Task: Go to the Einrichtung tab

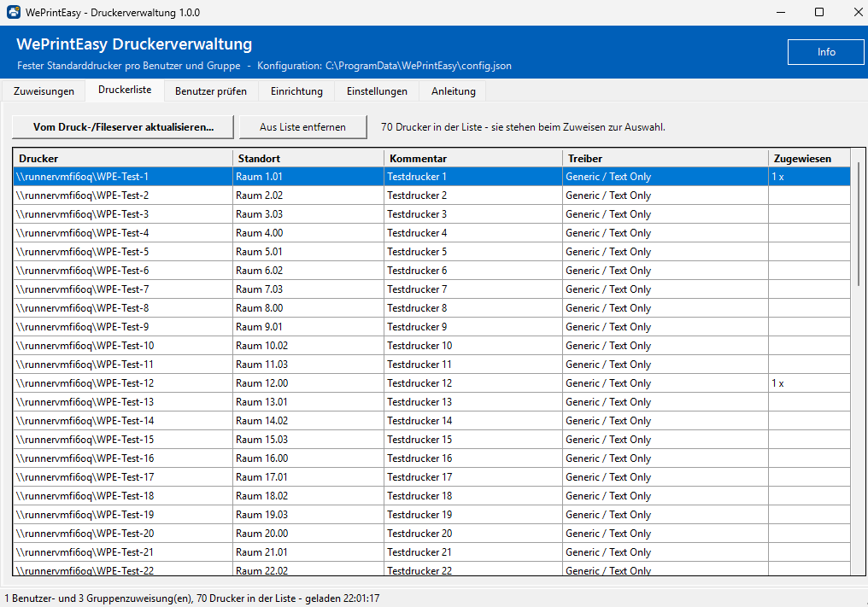Action: pos(296,91)
